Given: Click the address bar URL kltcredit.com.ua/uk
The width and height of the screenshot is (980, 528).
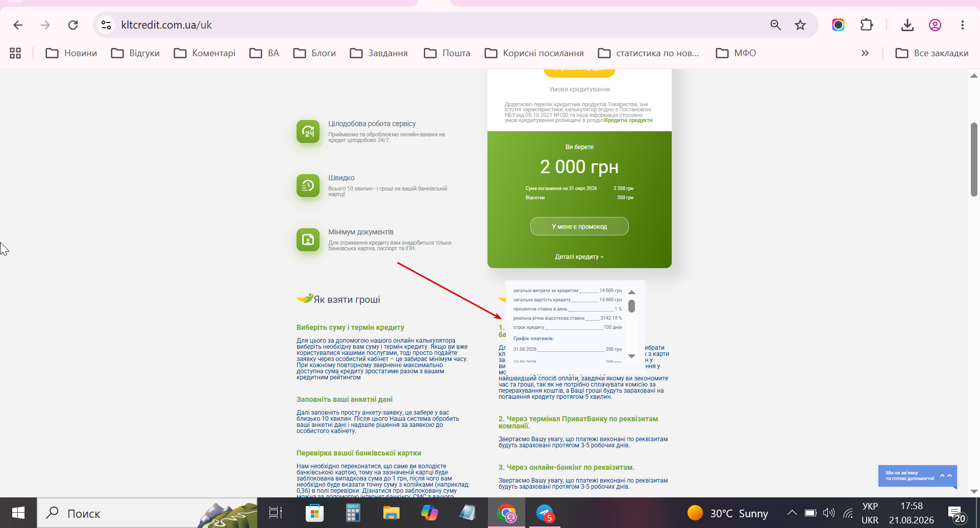Looking at the screenshot, I should coord(166,25).
